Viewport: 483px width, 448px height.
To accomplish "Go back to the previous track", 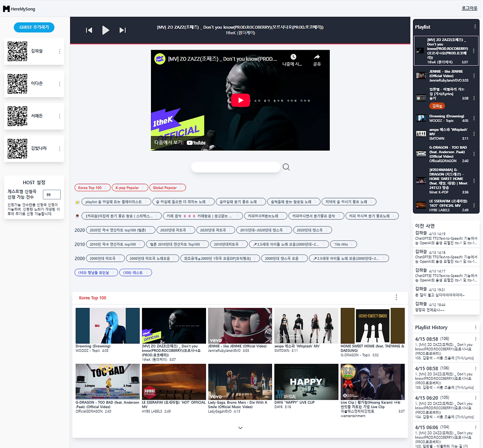I will (x=89, y=30).
